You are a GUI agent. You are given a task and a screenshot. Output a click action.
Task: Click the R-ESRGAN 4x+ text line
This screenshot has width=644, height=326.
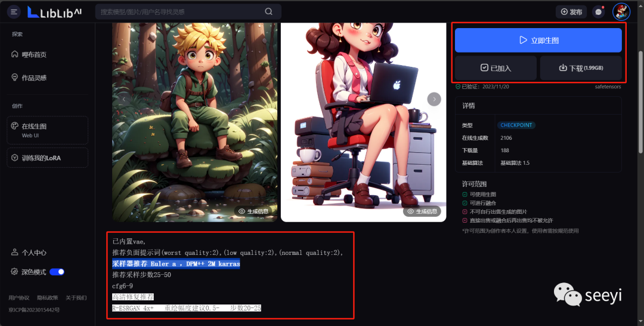pos(187,308)
